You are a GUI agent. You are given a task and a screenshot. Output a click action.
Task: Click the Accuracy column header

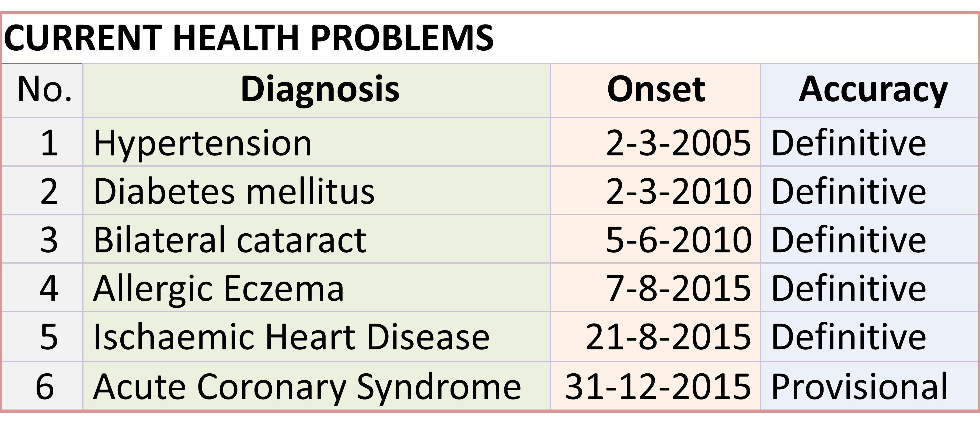873,90
